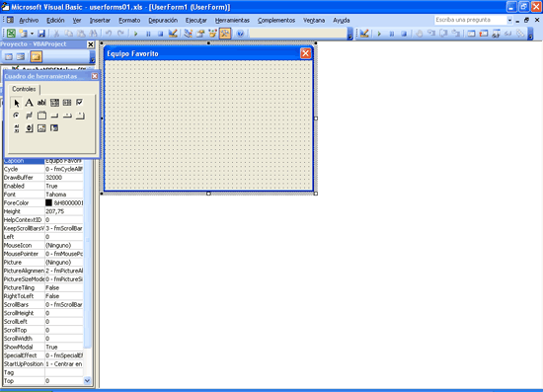
Task: Click the Controles tab in the toolbox
Action: point(24,89)
